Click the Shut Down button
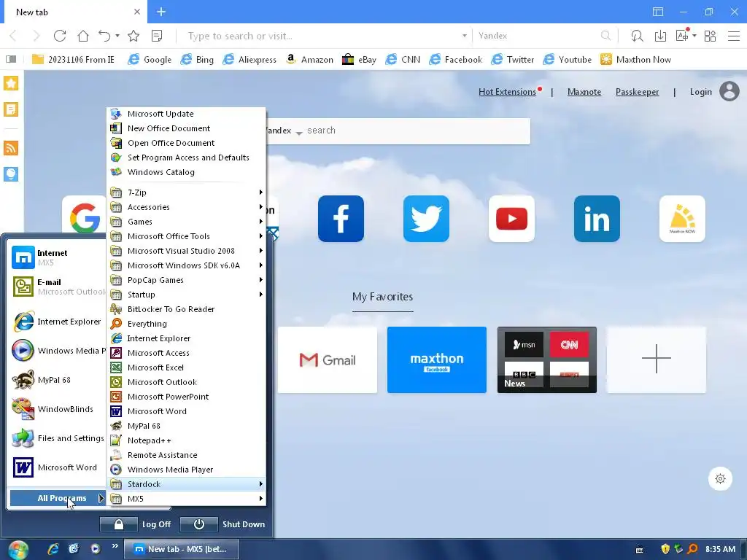The height and width of the screenshot is (560, 747). (x=223, y=524)
